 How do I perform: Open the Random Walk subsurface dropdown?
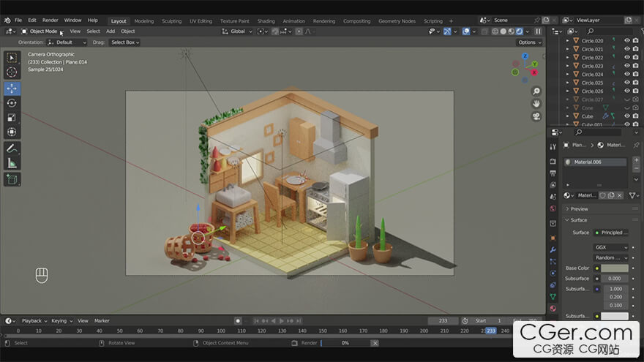[x=611, y=257]
